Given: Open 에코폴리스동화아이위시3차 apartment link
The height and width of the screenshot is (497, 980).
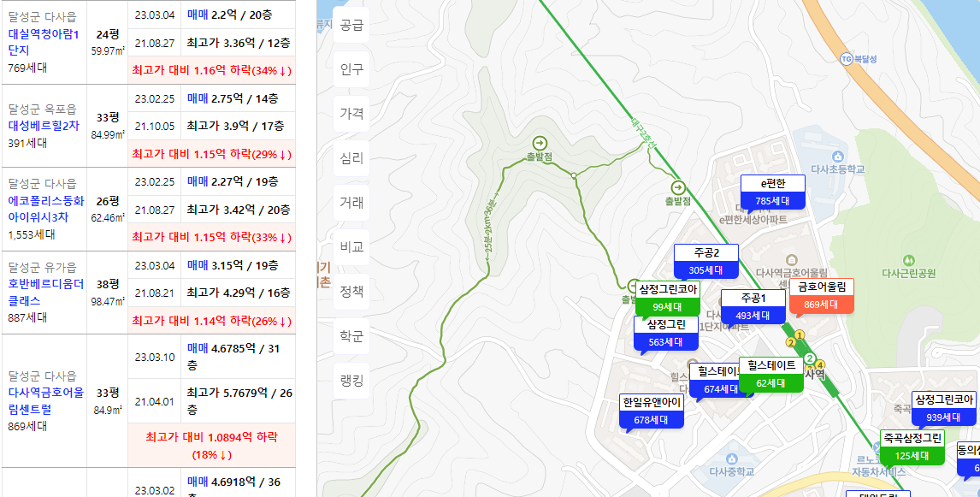Looking at the screenshot, I should pyautogui.click(x=45, y=209).
